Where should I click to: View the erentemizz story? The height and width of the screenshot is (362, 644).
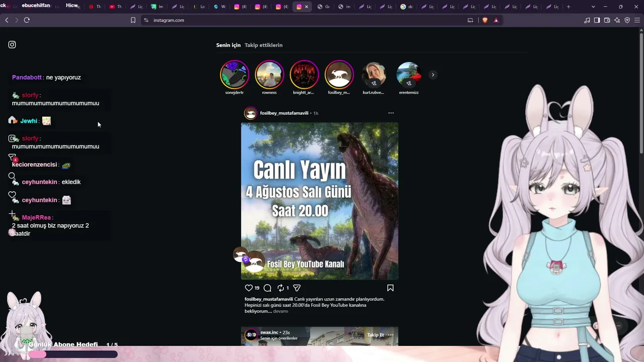point(409,75)
